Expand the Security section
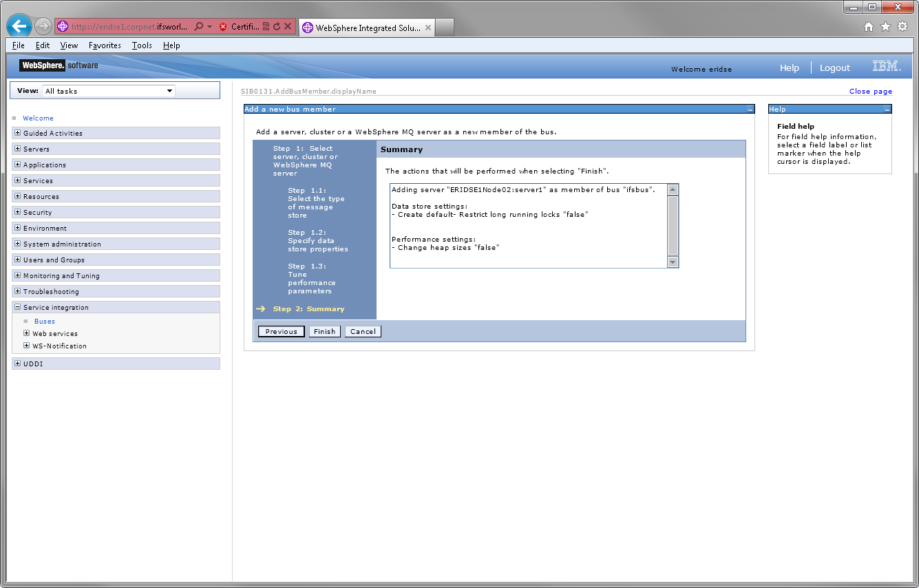The image size is (919, 588). (17, 212)
